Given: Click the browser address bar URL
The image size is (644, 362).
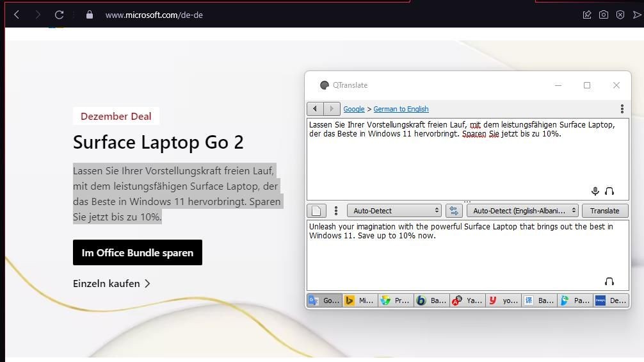Looking at the screenshot, I should [x=154, y=15].
